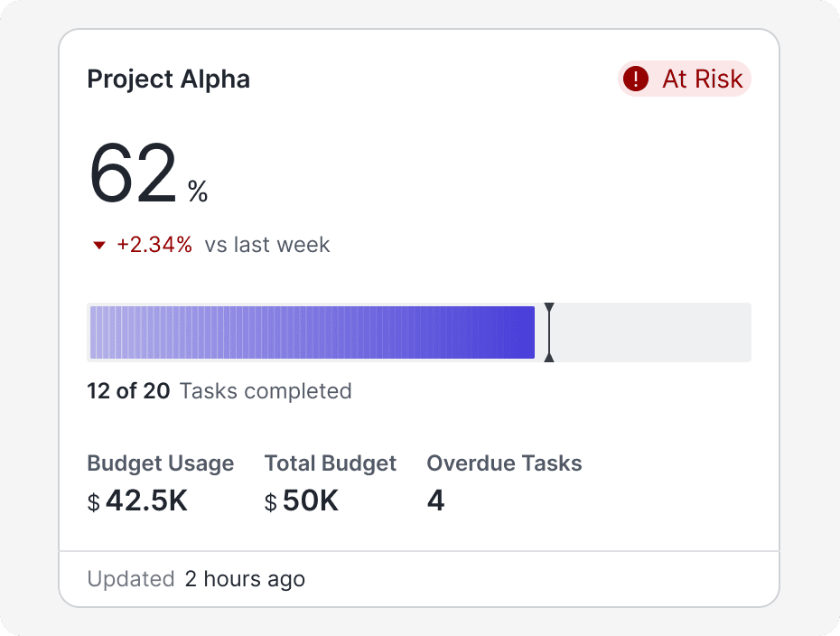Click the vs last week text
The image size is (840, 636).
(x=267, y=245)
